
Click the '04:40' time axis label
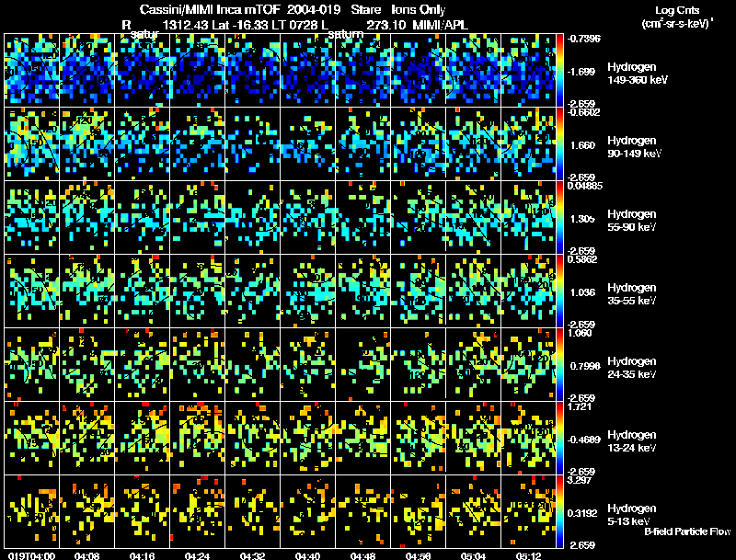308,555
